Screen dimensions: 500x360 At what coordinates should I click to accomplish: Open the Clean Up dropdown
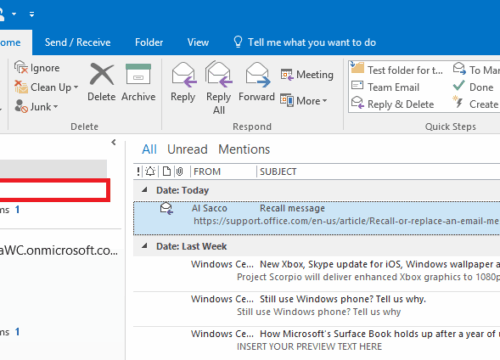pyautogui.click(x=47, y=87)
